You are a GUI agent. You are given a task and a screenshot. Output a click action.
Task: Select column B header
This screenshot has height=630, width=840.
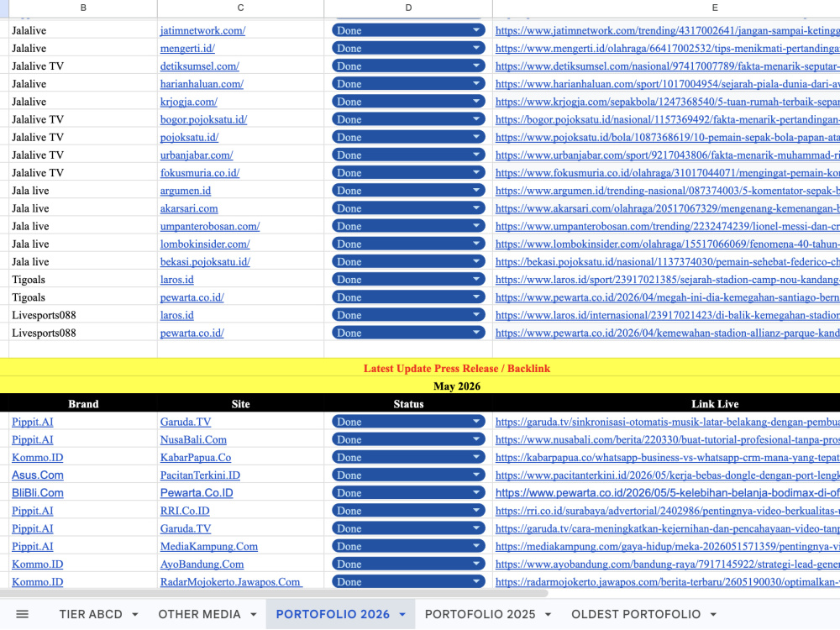(83, 8)
